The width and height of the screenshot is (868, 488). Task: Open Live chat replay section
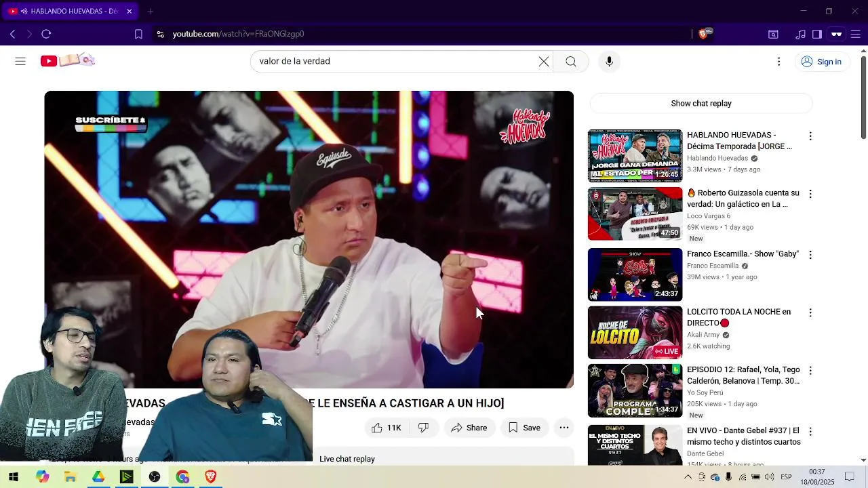347,459
